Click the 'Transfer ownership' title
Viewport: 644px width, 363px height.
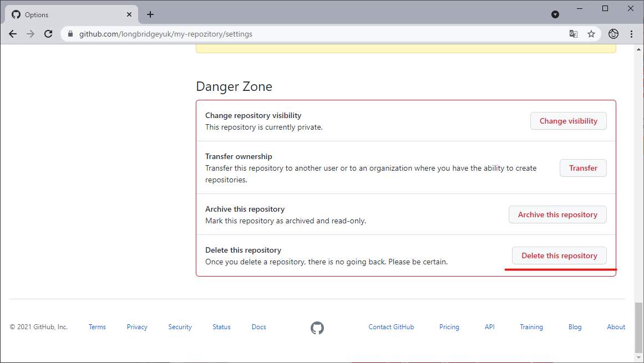(239, 156)
